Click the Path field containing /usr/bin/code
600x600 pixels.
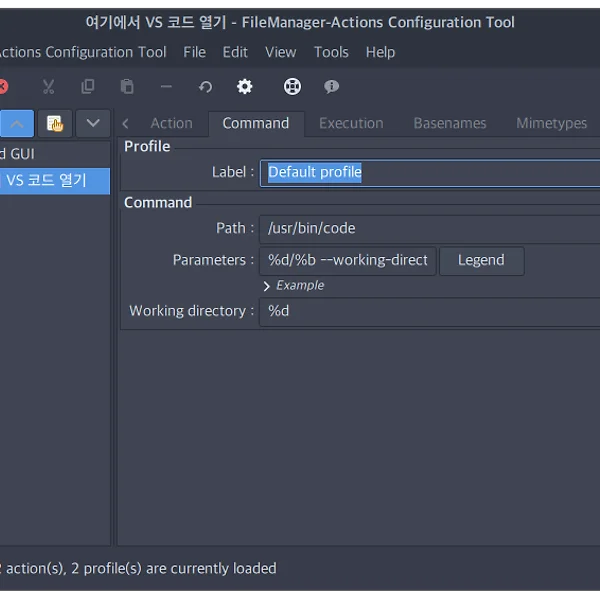430,229
